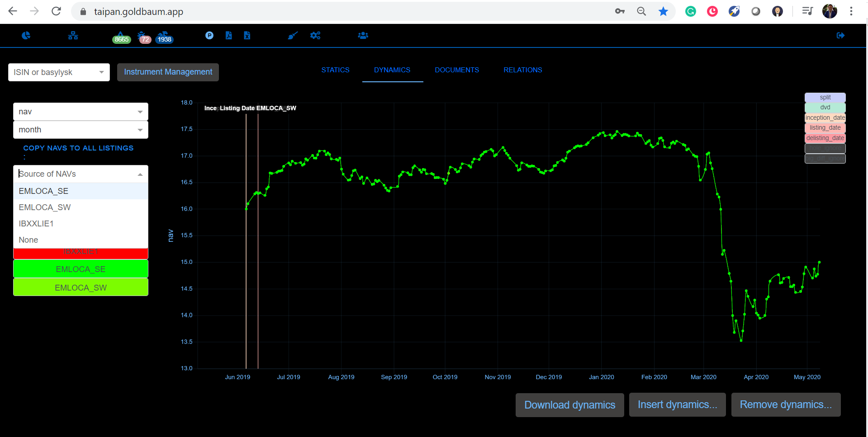
Task: Enable the hole_ignore legend
Action: (825, 148)
